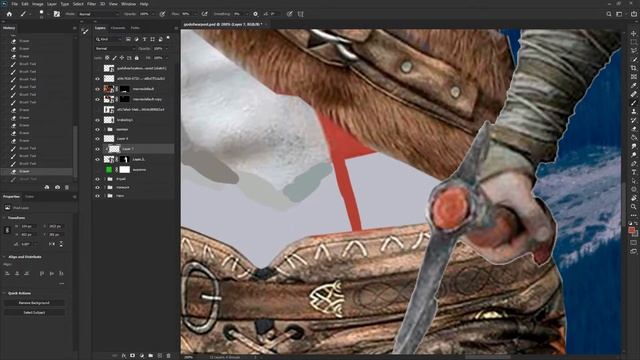Click the Select Subject button

point(34,313)
